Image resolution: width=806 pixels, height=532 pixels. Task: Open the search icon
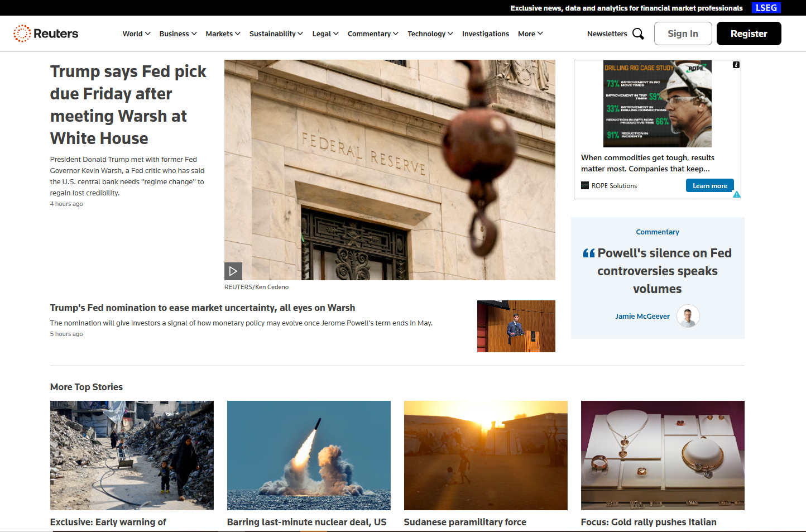click(639, 33)
